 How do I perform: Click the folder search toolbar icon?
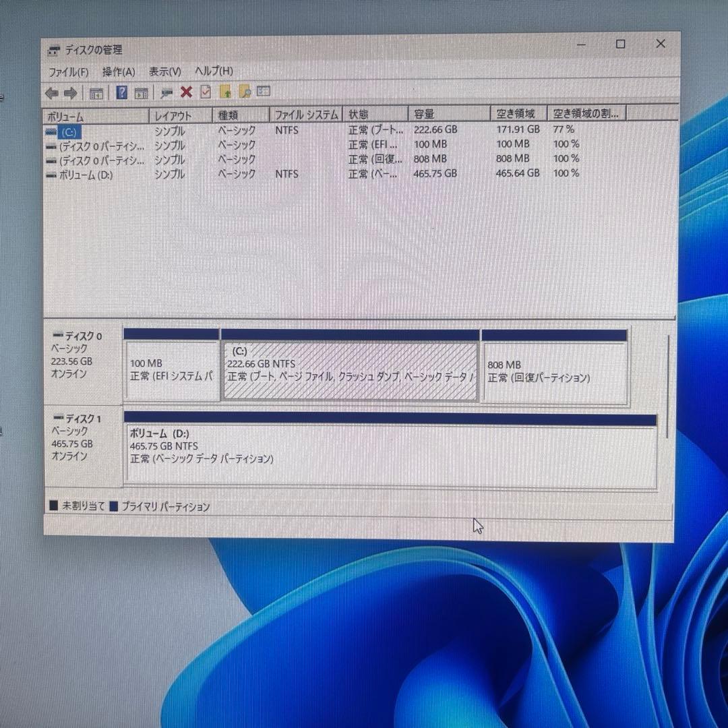(245, 92)
